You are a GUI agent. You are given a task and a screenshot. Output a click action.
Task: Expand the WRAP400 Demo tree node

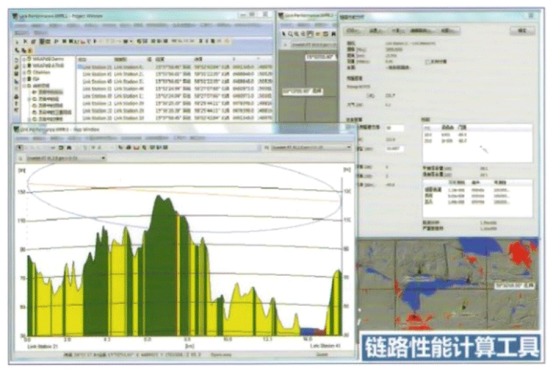pos(25,59)
